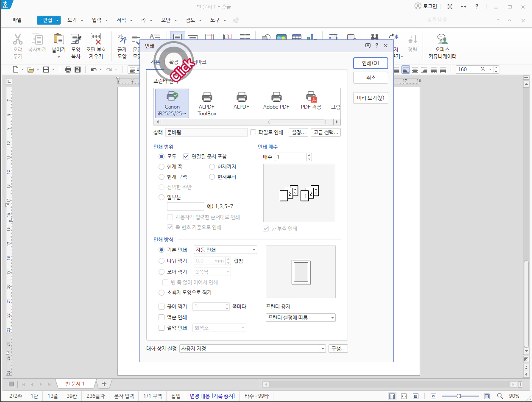The height and width of the screenshot is (402, 532).
Task: Click 미리 보기(V) button
Action: 370,98
